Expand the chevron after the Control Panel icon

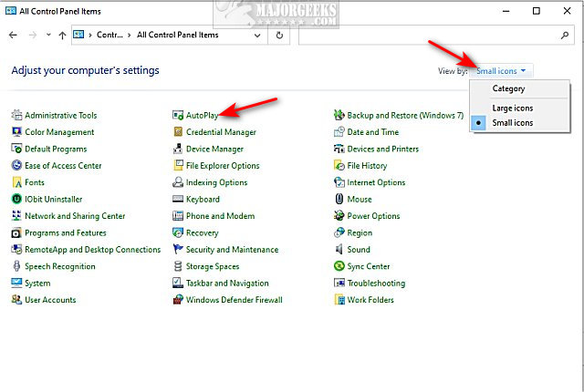pyautogui.click(x=90, y=35)
